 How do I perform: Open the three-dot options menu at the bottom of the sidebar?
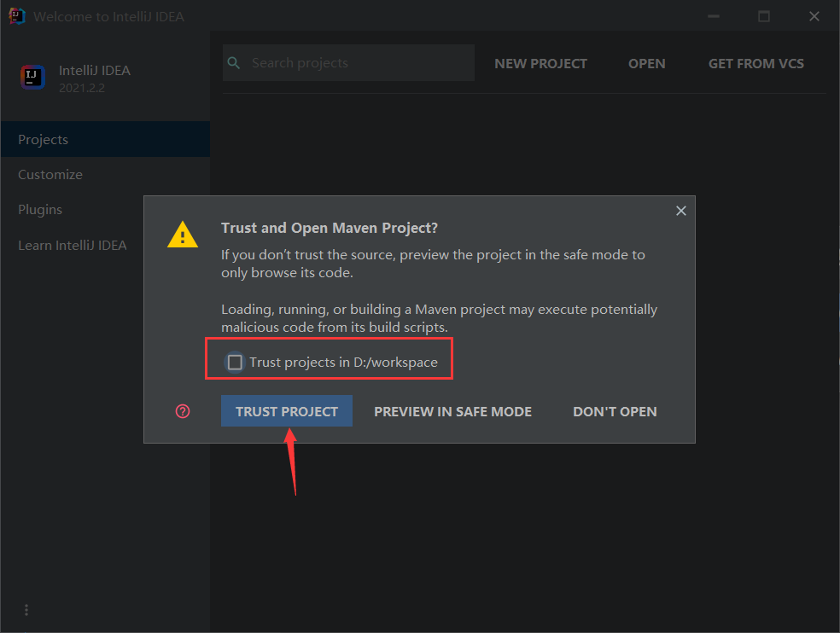[26, 610]
